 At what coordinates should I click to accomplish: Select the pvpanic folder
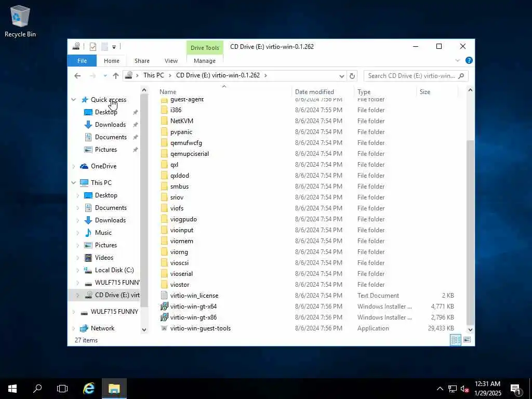click(181, 131)
